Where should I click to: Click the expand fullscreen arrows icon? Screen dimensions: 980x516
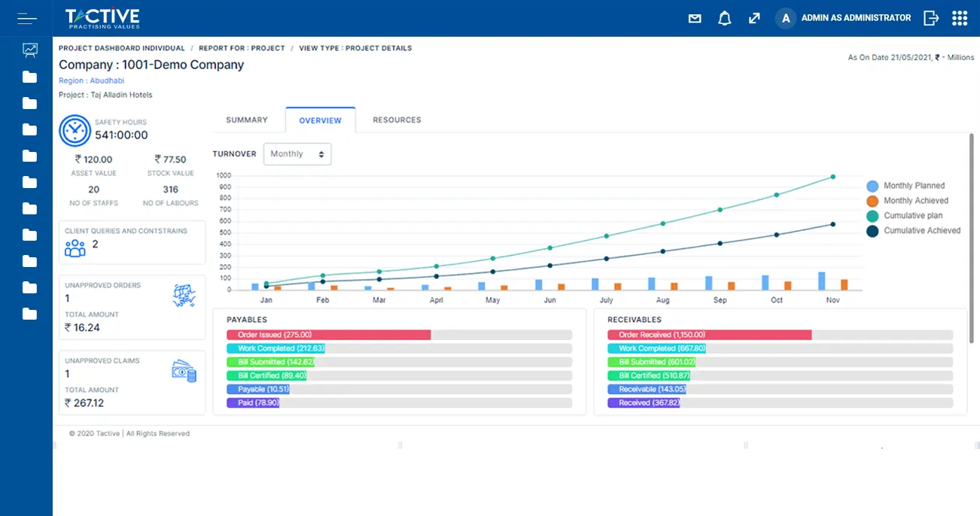click(x=754, y=19)
